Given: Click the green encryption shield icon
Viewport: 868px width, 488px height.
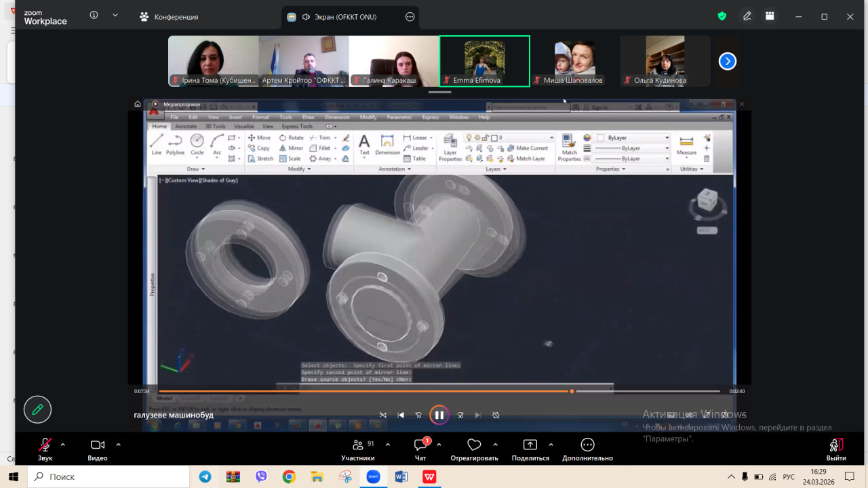Looking at the screenshot, I should coord(722,16).
